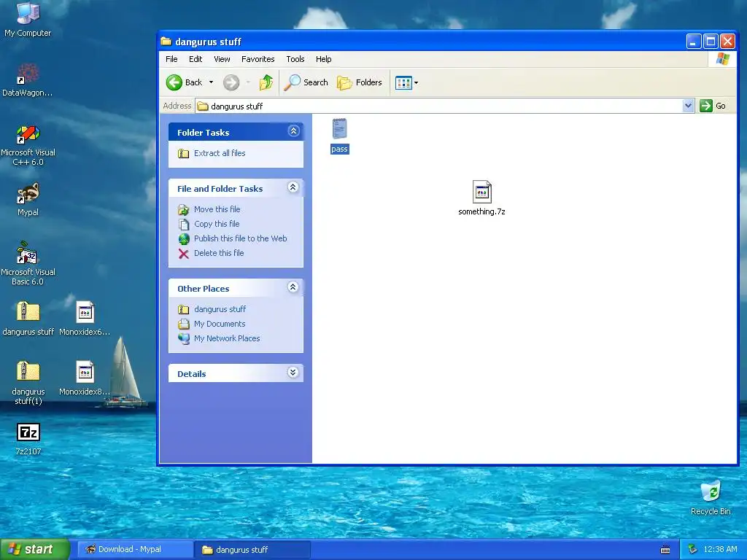Select Recycle Bin desktop icon
747x560 pixels.
point(711,491)
